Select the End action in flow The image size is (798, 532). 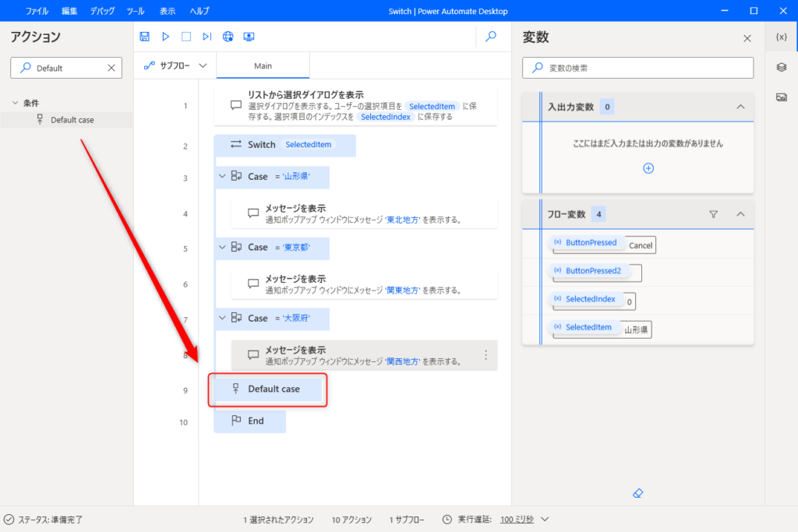coord(249,421)
